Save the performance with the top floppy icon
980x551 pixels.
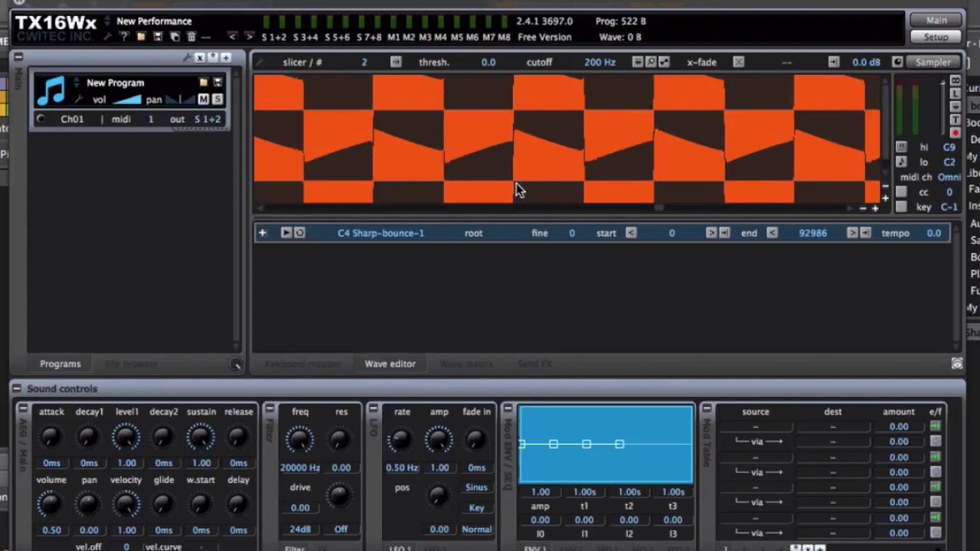click(x=158, y=37)
